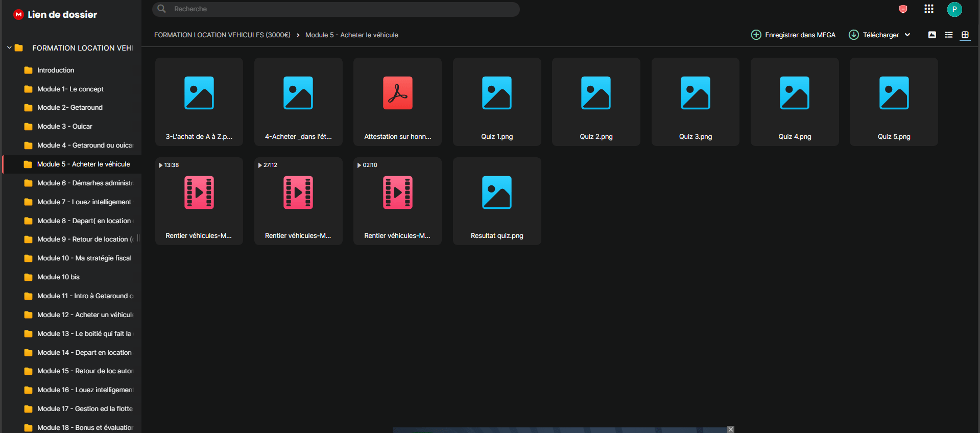Select the Quiz 1.png file
Viewport: 980px width, 433px height.
pyautogui.click(x=497, y=102)
